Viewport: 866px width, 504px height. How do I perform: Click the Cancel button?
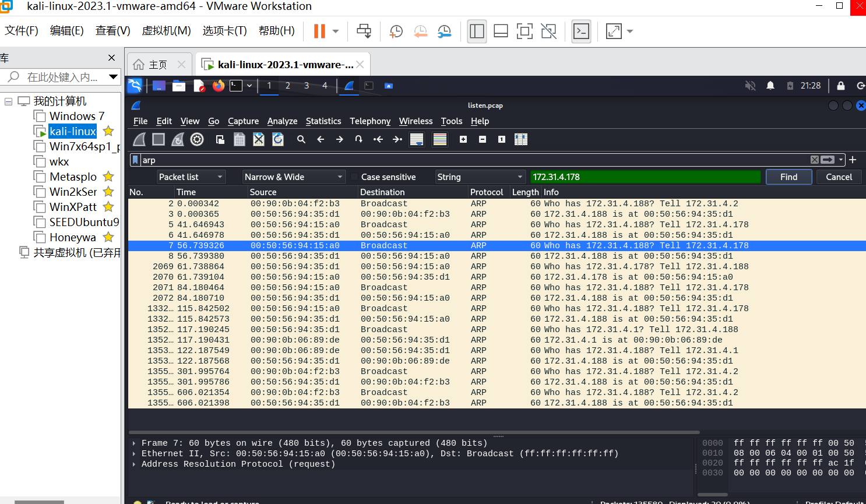point(839,177)
